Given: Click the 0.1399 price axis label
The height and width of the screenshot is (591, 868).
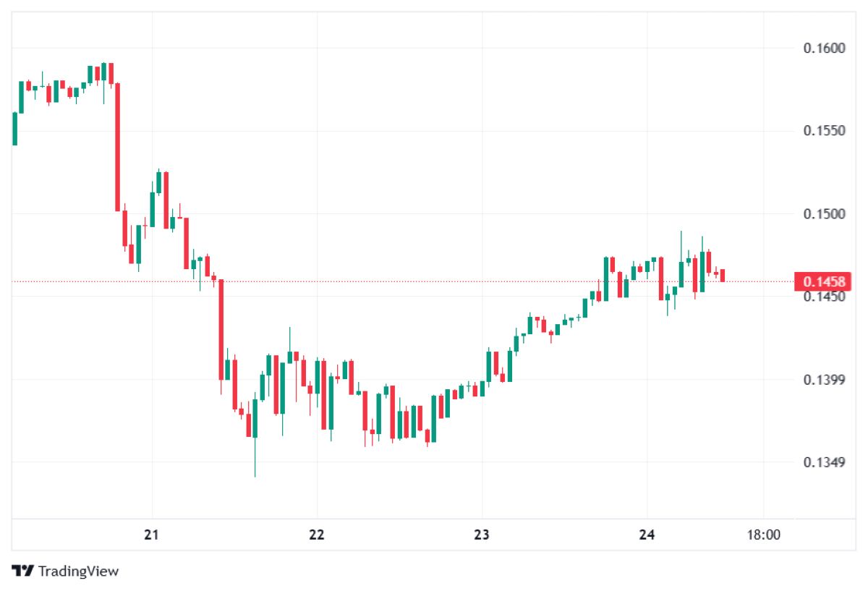Looking at the screenshot, I should click(x=824, y=380).
